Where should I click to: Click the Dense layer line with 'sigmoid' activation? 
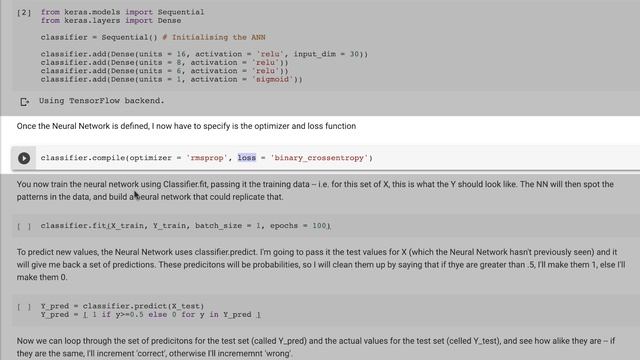point(171,80)
